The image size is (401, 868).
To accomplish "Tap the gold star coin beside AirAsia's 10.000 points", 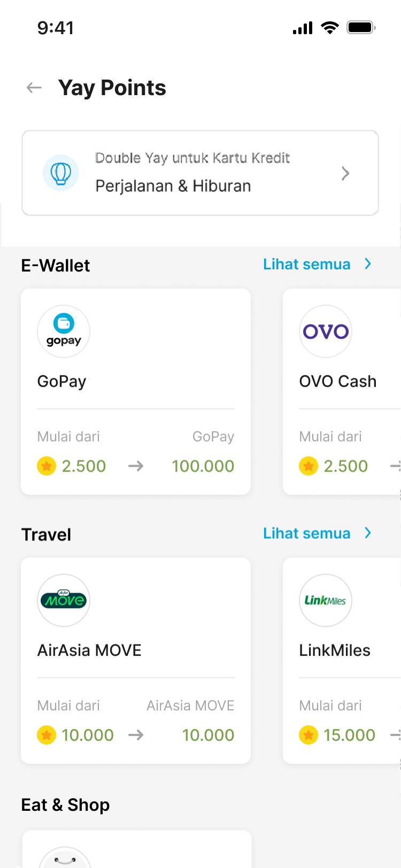I will [x=47, y=735].
